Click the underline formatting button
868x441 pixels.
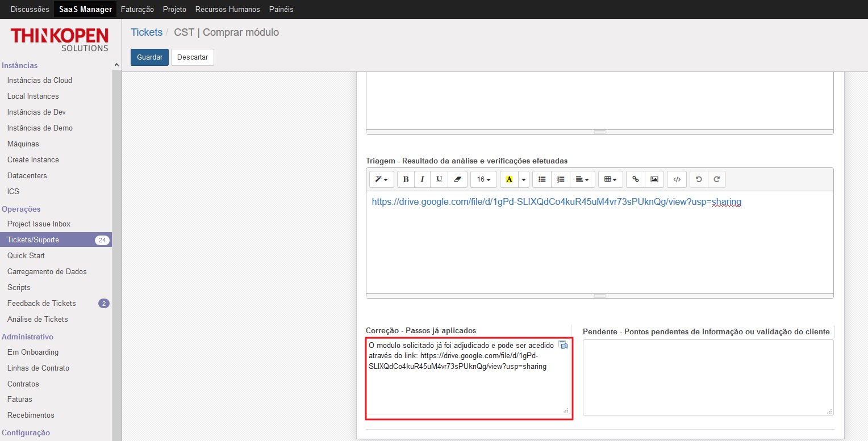[x=439, y=179]
